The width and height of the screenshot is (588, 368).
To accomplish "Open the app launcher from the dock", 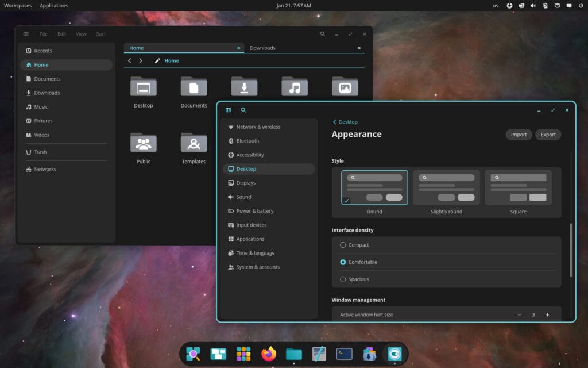I will [x=243, y=354].
